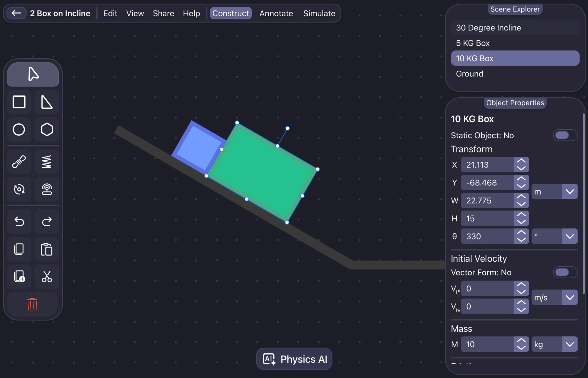This screenshot has height=378, width=588.
Task: Cut using the scissors tool
Action: tap(47, 276)
